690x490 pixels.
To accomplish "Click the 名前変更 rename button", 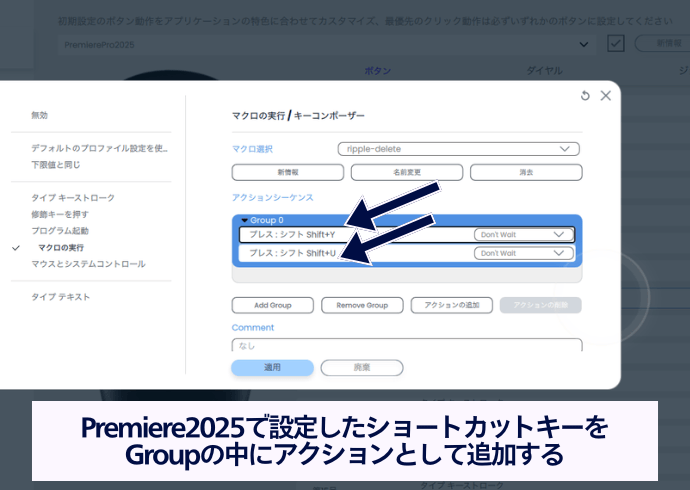I will point(406,172).
